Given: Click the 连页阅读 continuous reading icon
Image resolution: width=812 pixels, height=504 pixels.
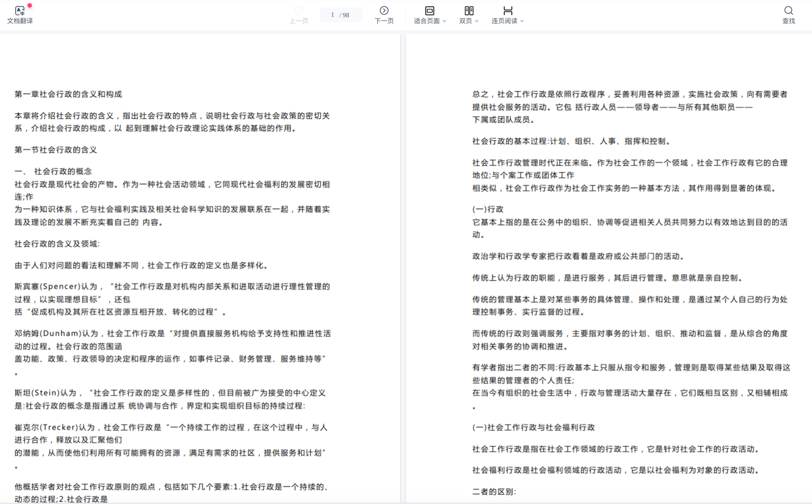Looking at the screenshot, I should pyautogui.click(x=507, y=10).
